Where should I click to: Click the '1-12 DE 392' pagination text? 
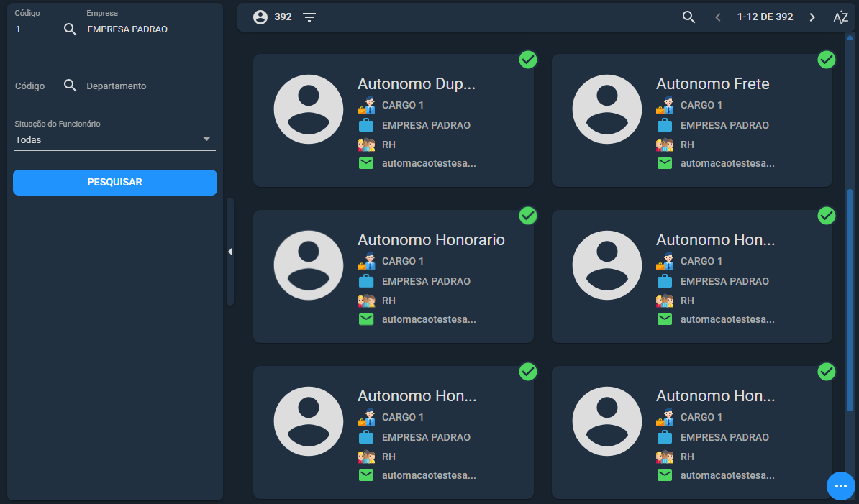pyautogui.click(x=765, y=17)
